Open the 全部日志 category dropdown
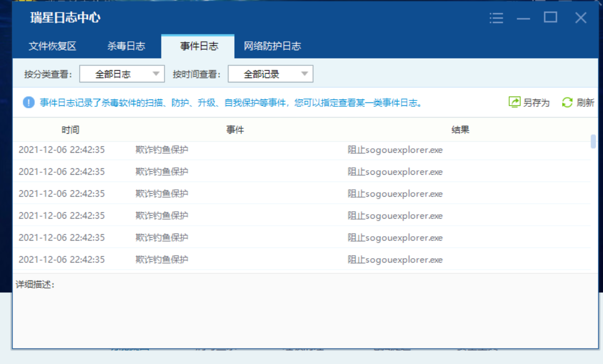 122,74
